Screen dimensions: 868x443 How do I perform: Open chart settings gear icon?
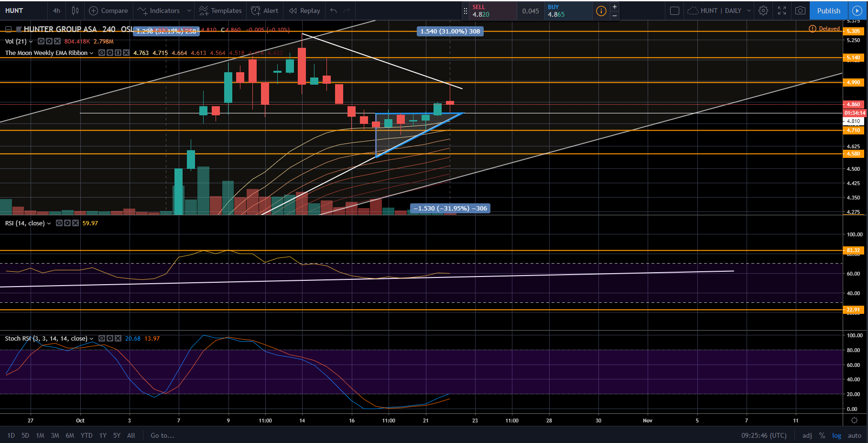pos(763,11)
